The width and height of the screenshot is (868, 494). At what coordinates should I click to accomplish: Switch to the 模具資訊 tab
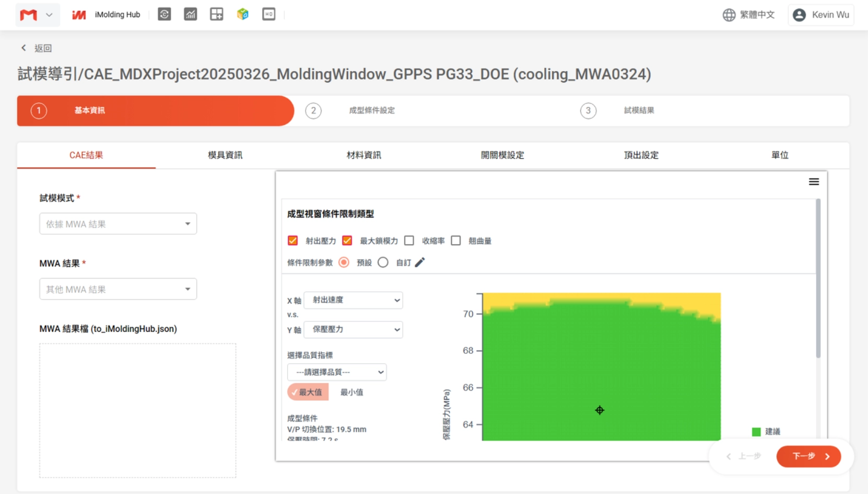[225, 155]
